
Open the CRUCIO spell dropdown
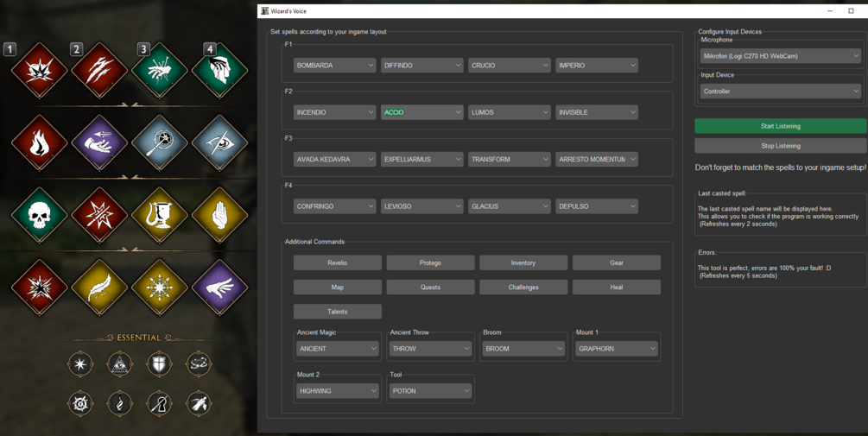[x=510, y=66]
